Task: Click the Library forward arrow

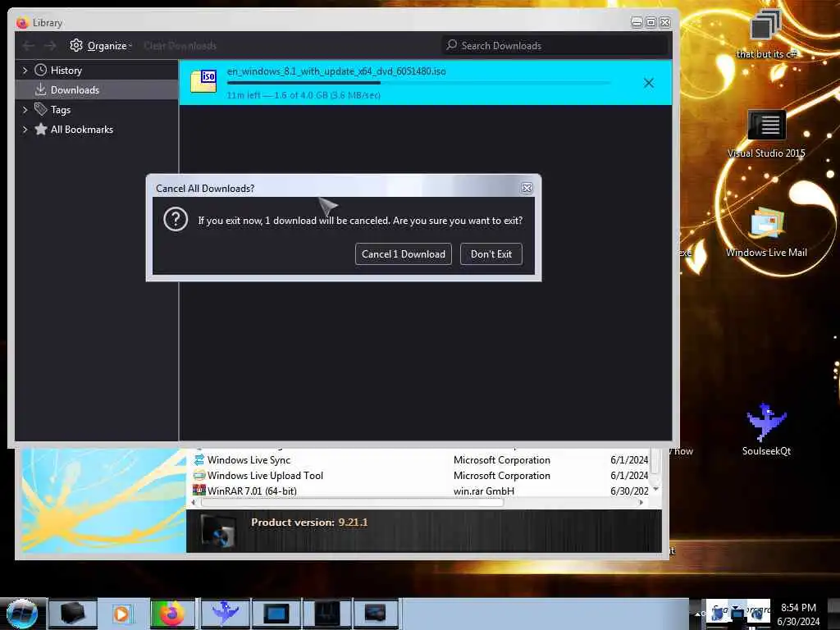Action: pyautogui.click(x=50, y=46)
